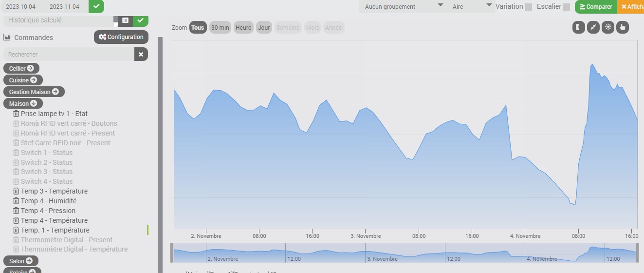Click the navigator's left range handle

click(x=171, y=253)
